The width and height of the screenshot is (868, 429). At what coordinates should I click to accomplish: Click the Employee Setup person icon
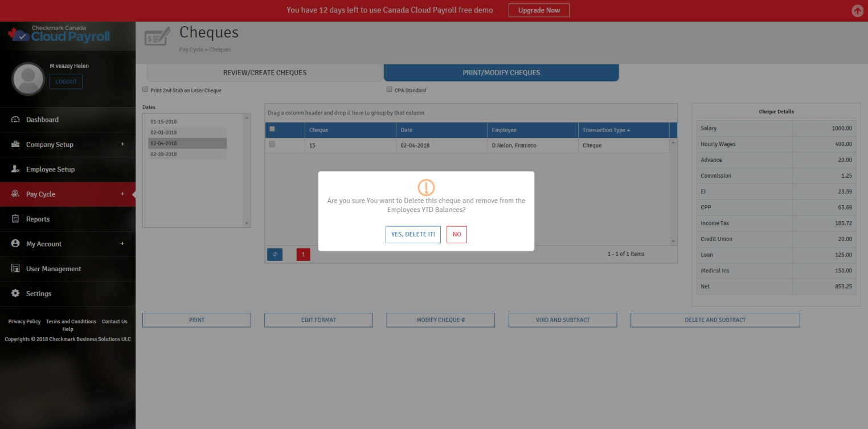tap(15, 169)
